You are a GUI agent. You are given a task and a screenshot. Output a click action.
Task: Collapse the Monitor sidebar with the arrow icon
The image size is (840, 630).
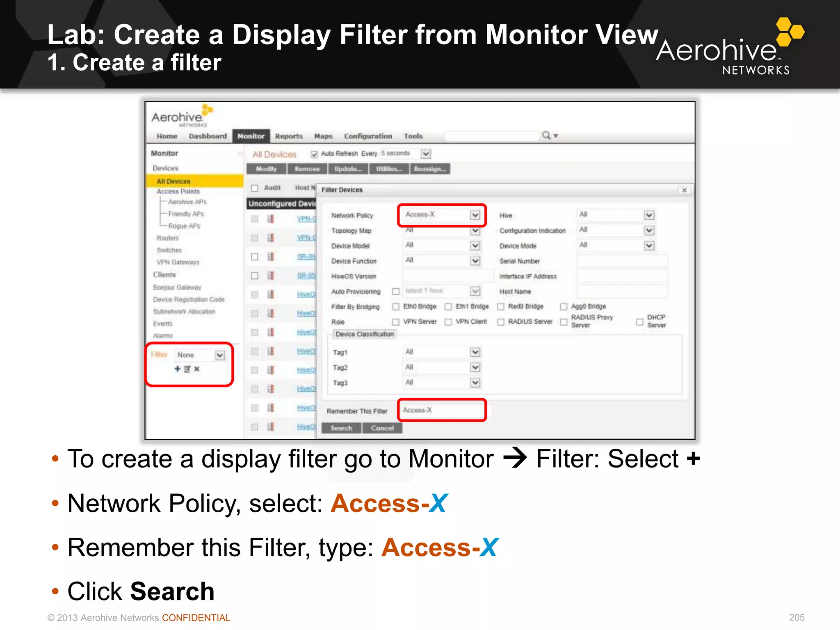(x=241, y=154)
